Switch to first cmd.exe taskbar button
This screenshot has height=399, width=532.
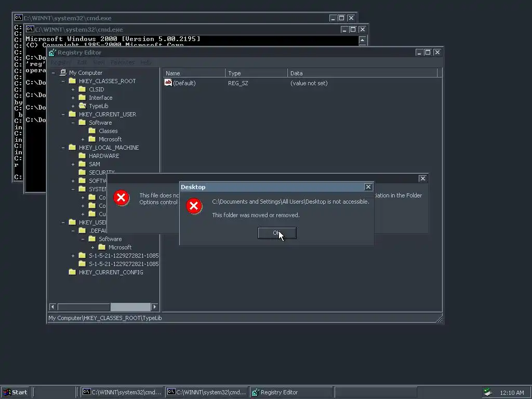pos(122,392)
